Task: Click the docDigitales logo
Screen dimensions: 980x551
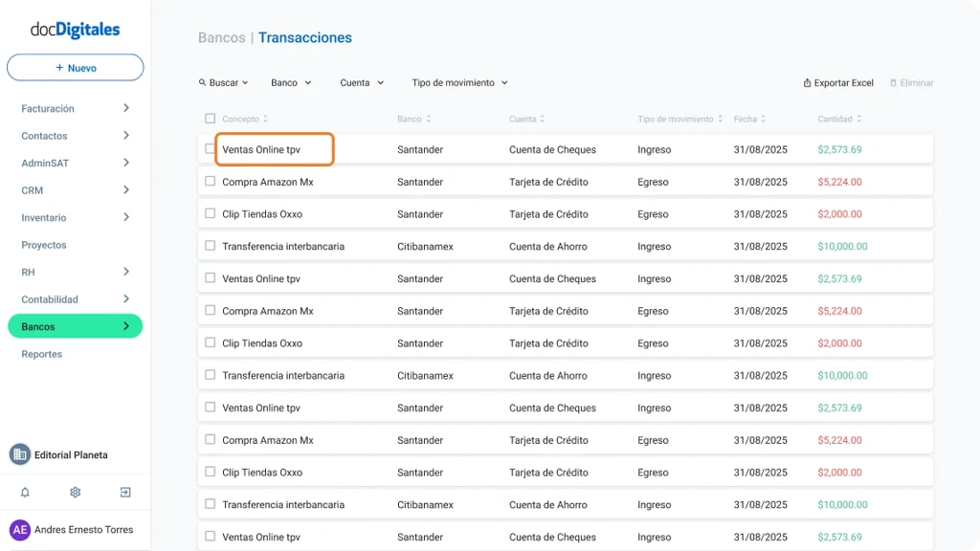Action: [75, 30]
